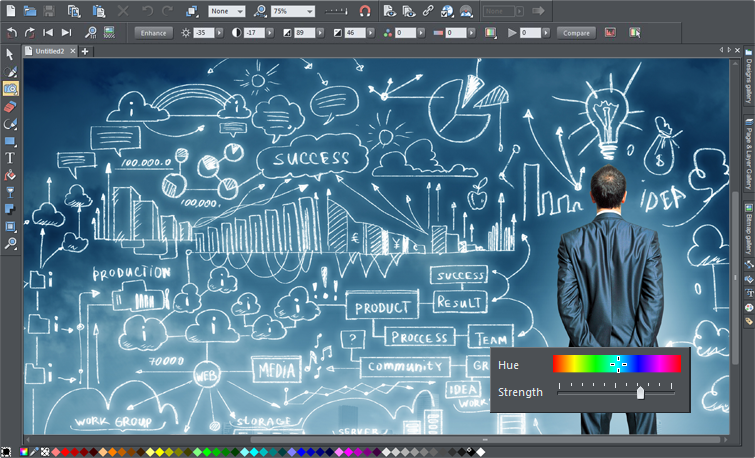
Task: Click the Strength slider handle
Action: 640,393
